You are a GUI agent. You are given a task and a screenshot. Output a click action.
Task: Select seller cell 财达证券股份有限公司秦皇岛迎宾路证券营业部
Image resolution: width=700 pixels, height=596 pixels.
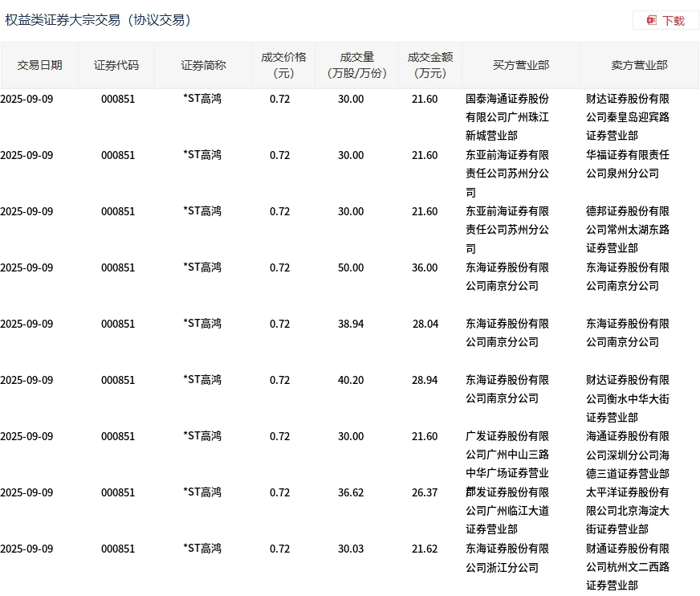pos(628,117)
